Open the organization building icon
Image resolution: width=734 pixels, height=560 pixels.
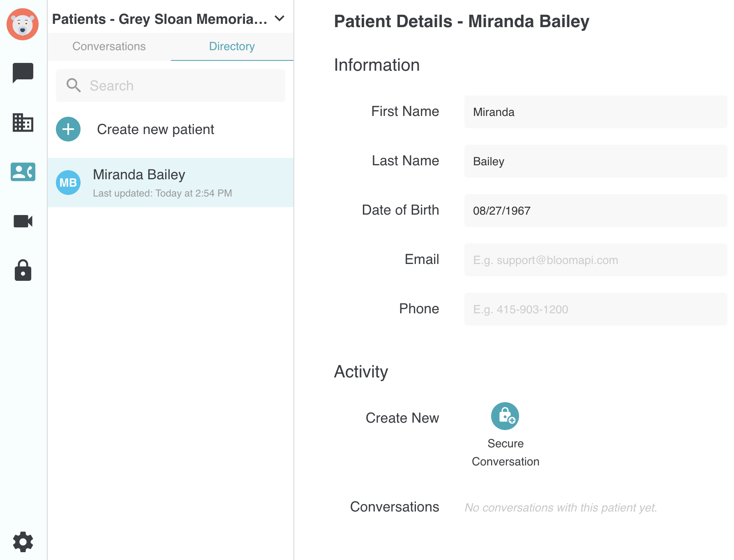coord(23,123)
